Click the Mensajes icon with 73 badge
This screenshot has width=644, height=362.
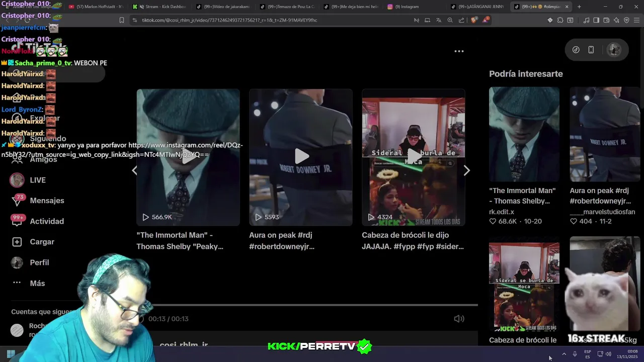coord(17,201)
